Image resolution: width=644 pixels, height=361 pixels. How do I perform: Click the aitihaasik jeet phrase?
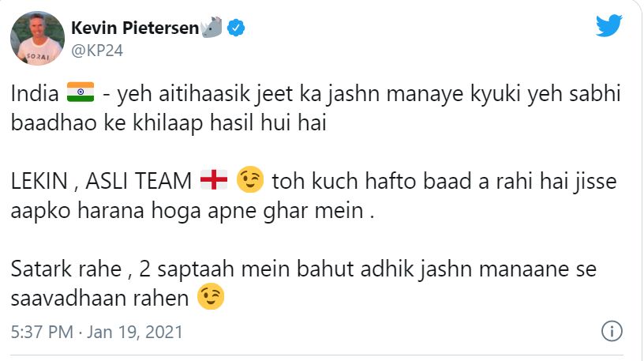pyautogui.click(x=227, y=94)
